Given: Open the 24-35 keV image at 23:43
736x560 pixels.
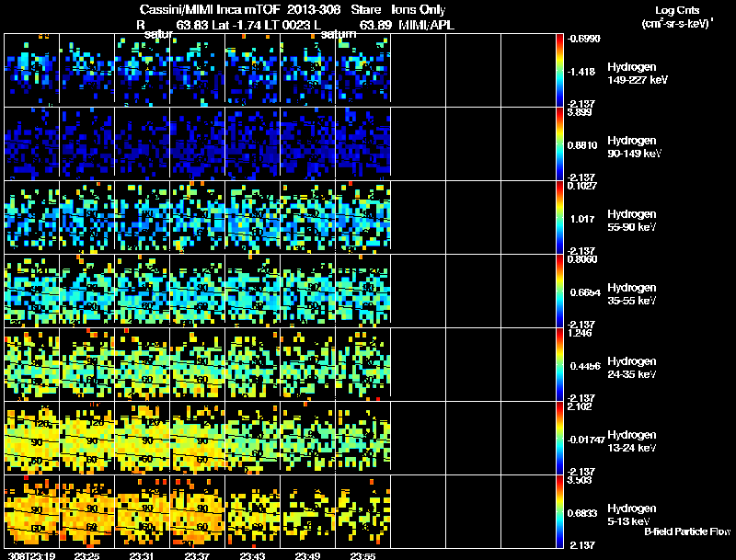Looking at the screenshot, I should tap(252, 365).
